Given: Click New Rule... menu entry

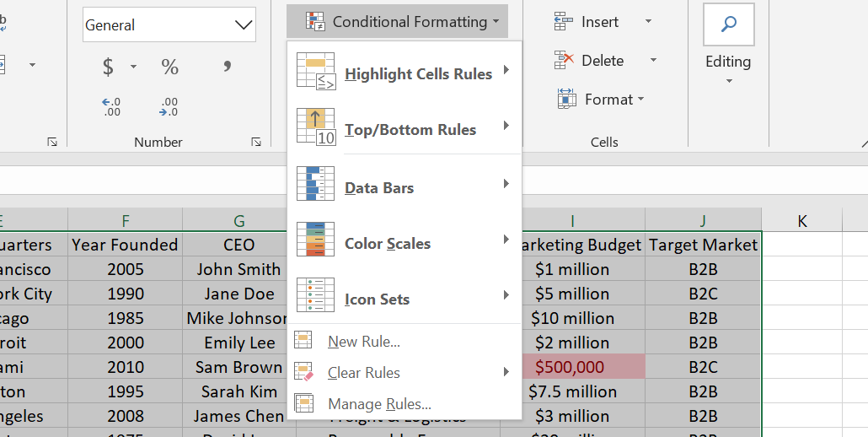Looking at the screenshot, I should 363,342.
